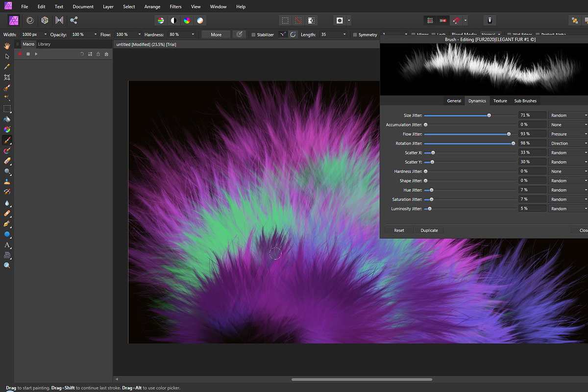588x392 pixels.
Task: Click the Auto Contrast toolbar icon
Action: pos(174,20)
